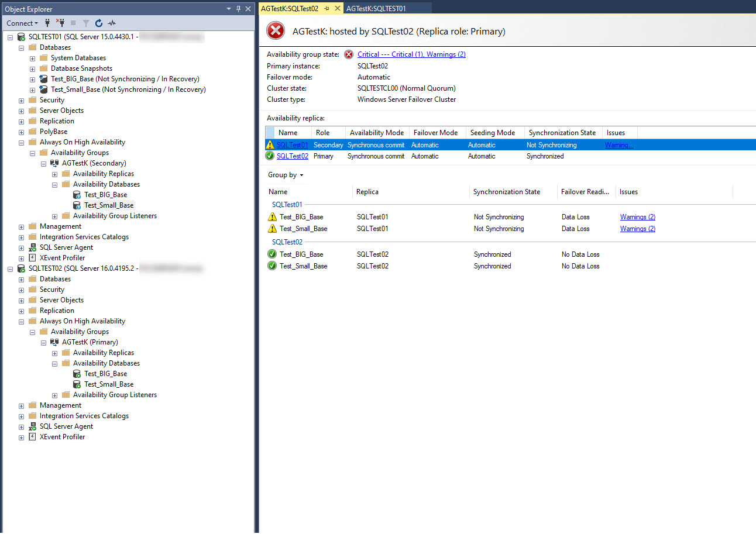Open SQLTest02 replica link
Image resolution: width=756 pixels, height=534 pixels.
tap(293, 156)
